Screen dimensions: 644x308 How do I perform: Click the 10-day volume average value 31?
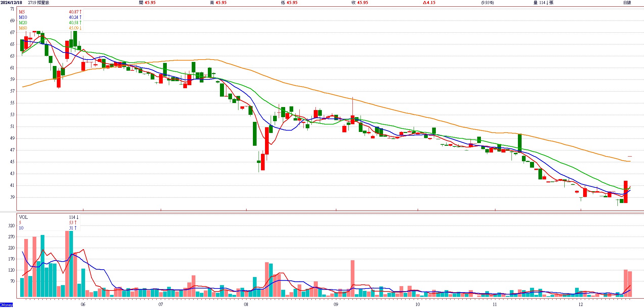coord(71,228)
